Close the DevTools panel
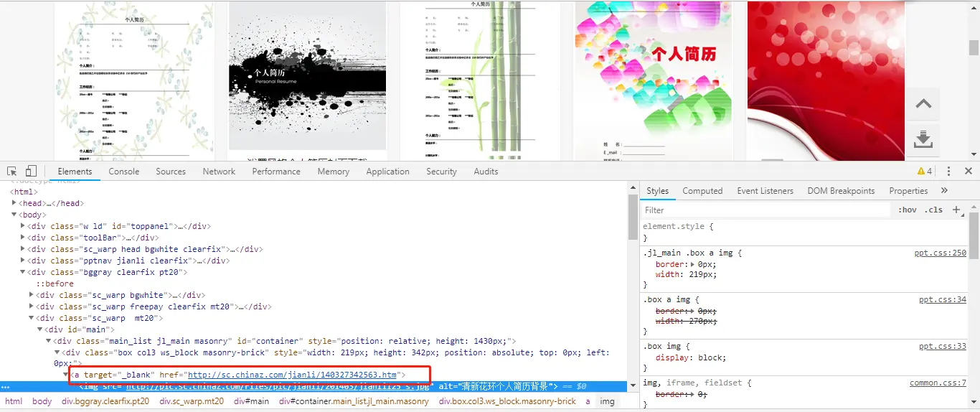The width and height of the screenshot is (980, 412). click(968, 172)
